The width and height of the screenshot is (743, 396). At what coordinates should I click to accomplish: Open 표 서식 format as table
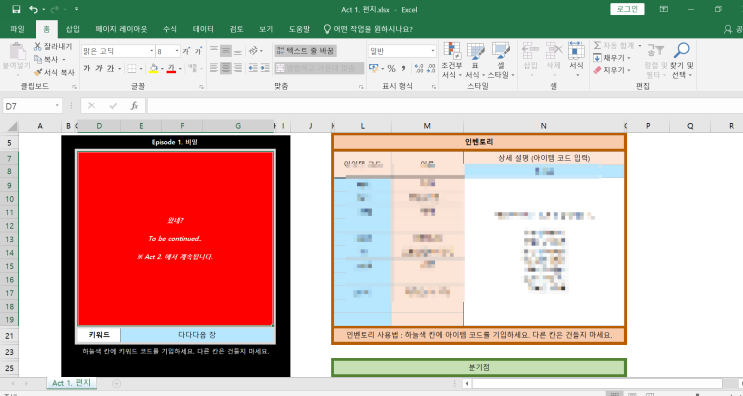(x=475, y=61)
